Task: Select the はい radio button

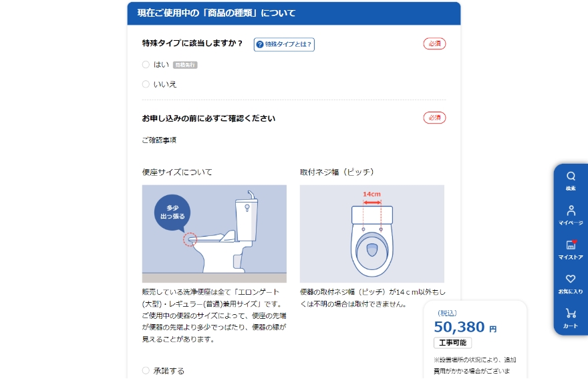Action: pyautogui.click(x=146, y=65)
